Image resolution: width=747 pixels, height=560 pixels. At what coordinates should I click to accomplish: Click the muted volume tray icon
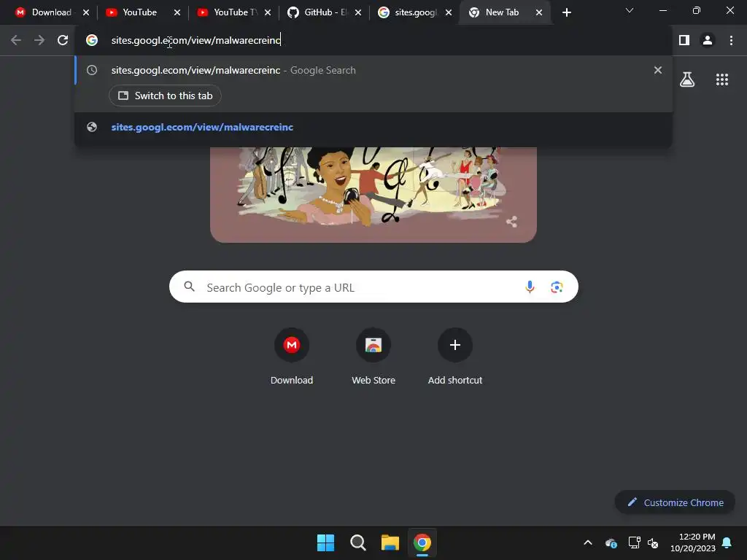click(x=653, y=542)
